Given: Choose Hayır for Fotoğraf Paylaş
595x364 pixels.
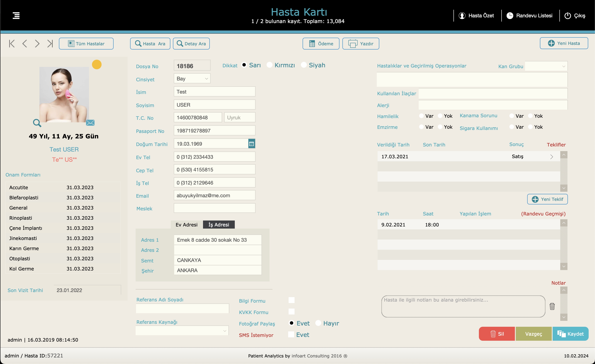Looking at the screenshot, I should [318, 323].
